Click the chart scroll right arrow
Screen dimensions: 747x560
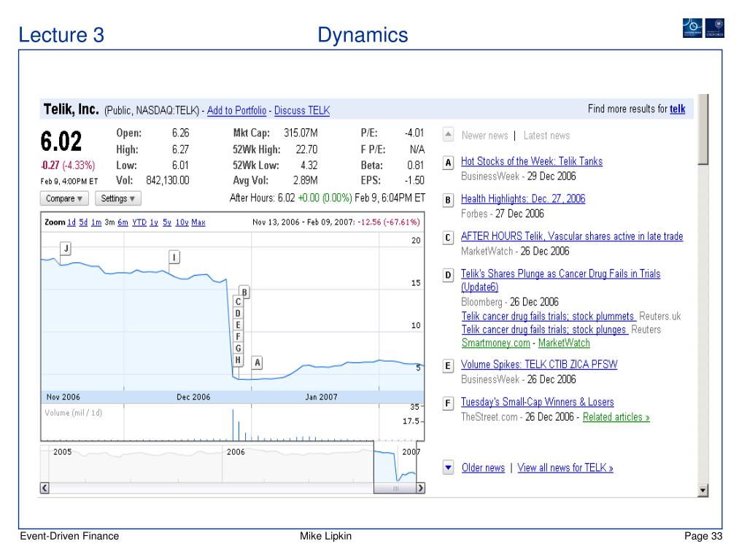pyautogui.click(x=419, y=488)
